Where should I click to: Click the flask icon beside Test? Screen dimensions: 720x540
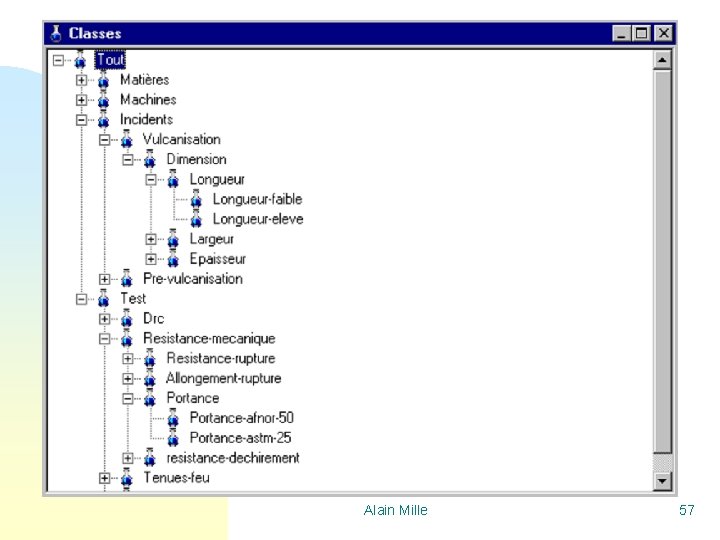[104, 298]
